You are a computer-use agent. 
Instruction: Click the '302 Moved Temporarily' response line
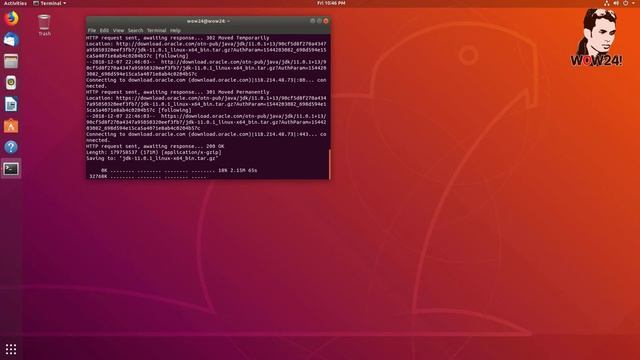click(x=178, y=38)
